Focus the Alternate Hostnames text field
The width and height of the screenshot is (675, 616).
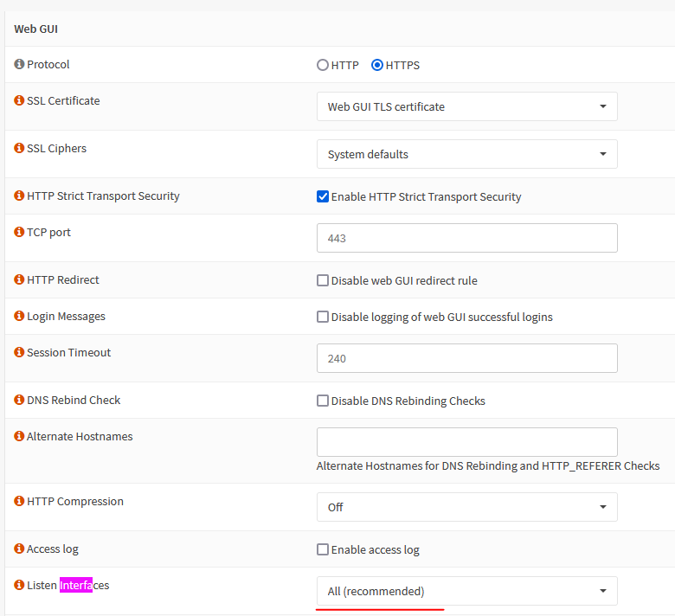coord(466,442)
